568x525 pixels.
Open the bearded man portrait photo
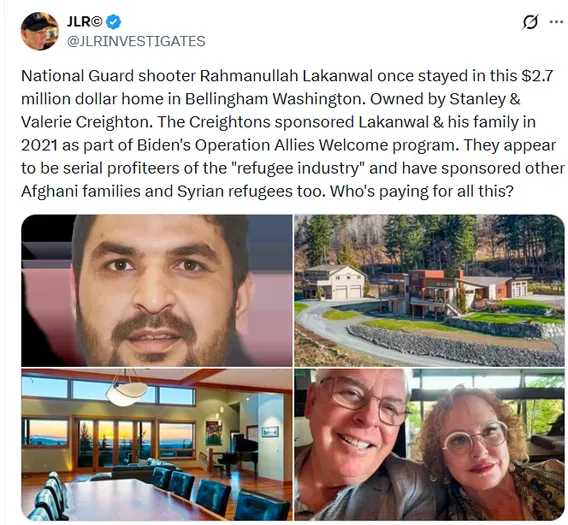click(x=156, y=291)
